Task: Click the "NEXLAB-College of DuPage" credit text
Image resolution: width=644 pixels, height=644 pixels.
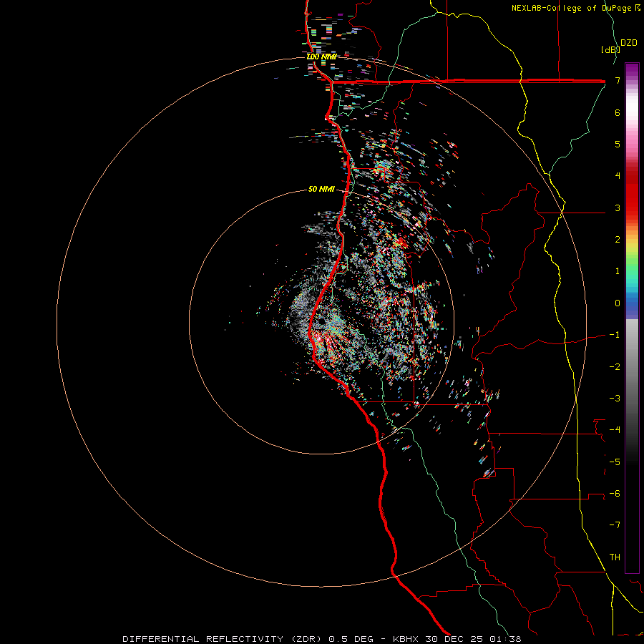Action: 571,8
